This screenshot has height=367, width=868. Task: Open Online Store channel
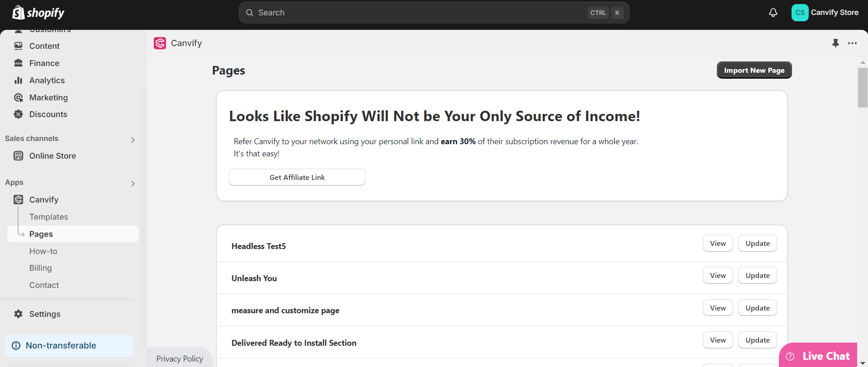[x=52, y=156]
